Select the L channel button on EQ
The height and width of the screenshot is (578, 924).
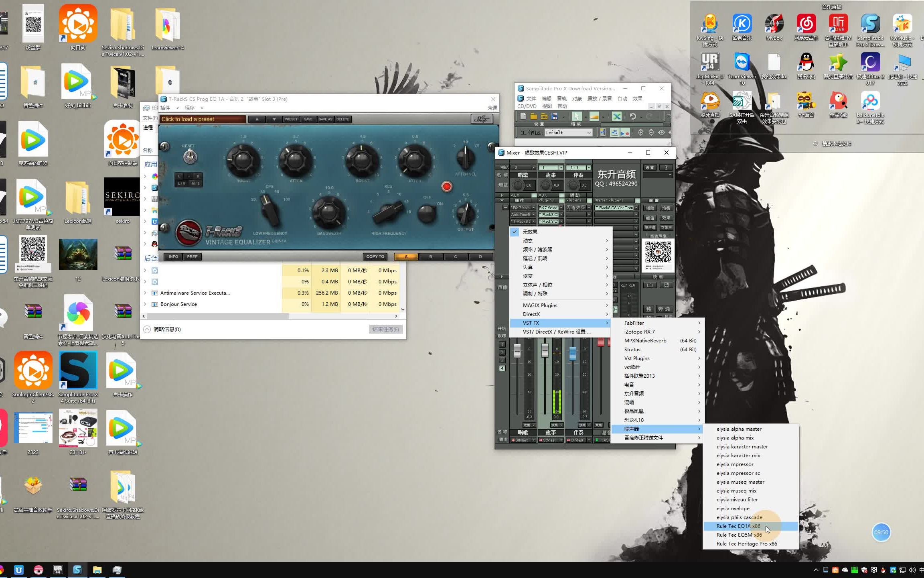179,176
